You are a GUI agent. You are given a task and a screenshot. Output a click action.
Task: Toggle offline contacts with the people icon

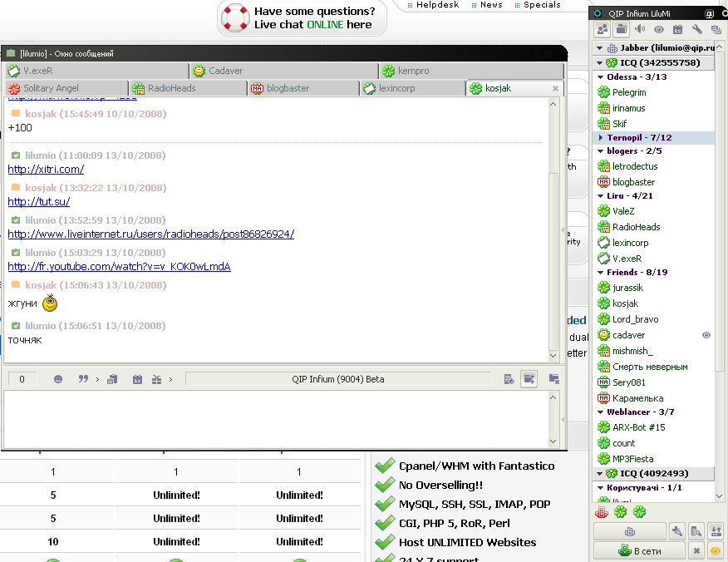[x=603, y=30]
